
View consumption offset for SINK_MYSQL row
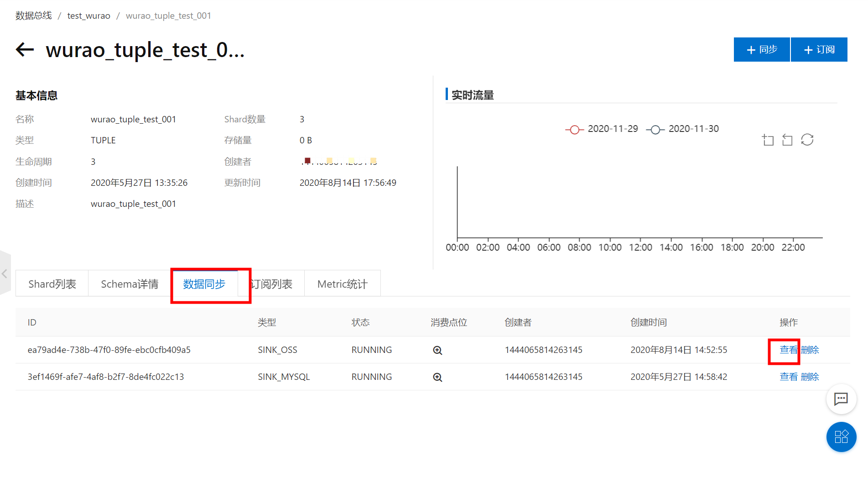pos(437,377)
